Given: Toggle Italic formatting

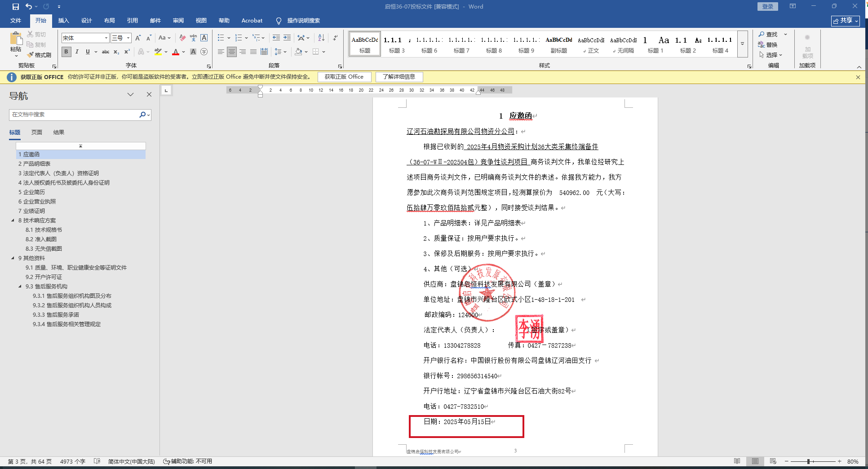Looking at the screenshot, I should [x=77, y=52].
